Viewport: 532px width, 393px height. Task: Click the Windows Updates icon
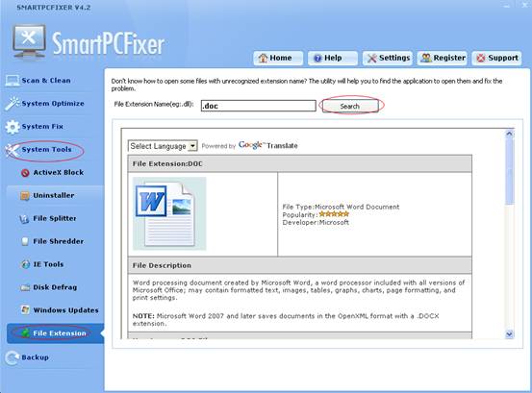coord(25,310)
